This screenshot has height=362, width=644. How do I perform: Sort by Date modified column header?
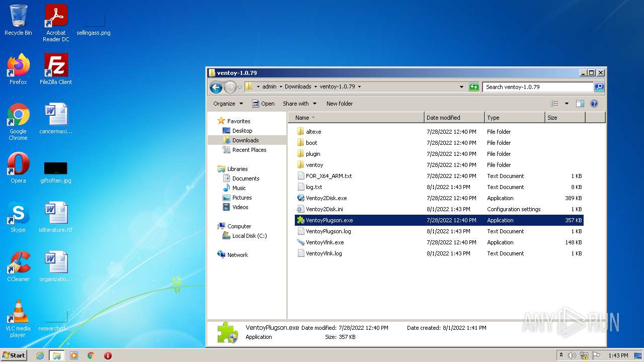(454, 118)
